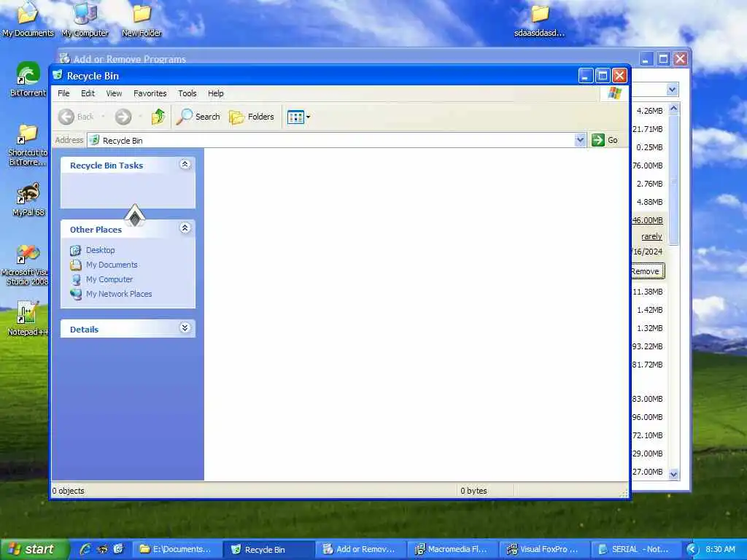The height and width of the screenshot is (560, 747).
Task: Click scrollbar thumb in Add or Remove Programs
Action: (x=673, y=180)
